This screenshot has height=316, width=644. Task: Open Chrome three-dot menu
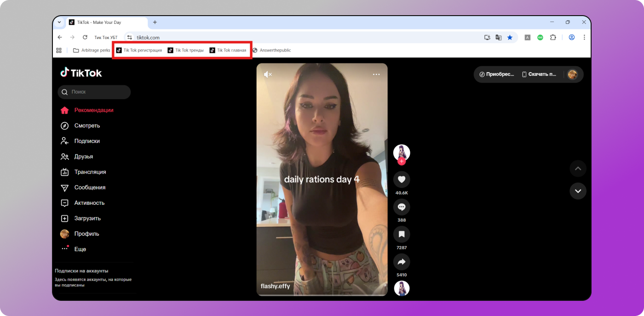click(584, 37)
